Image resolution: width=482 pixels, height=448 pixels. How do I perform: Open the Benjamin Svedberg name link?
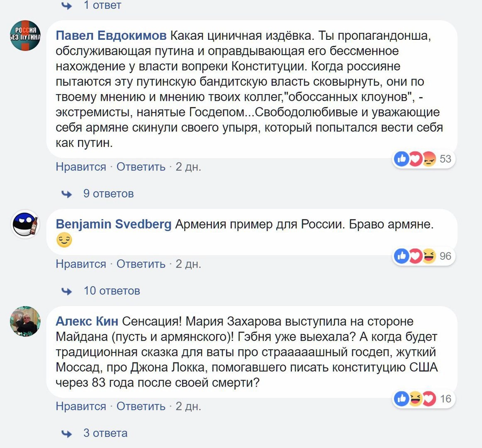[x=113, y=224]
